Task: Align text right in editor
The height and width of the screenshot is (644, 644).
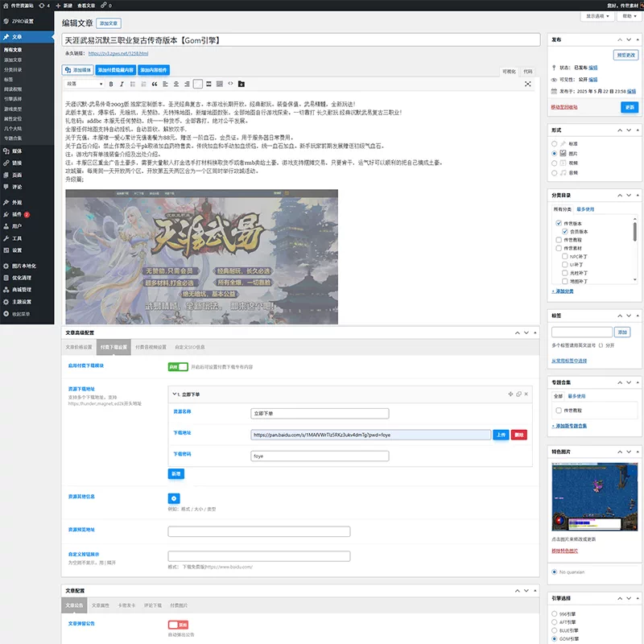Action: click(187, 85)
